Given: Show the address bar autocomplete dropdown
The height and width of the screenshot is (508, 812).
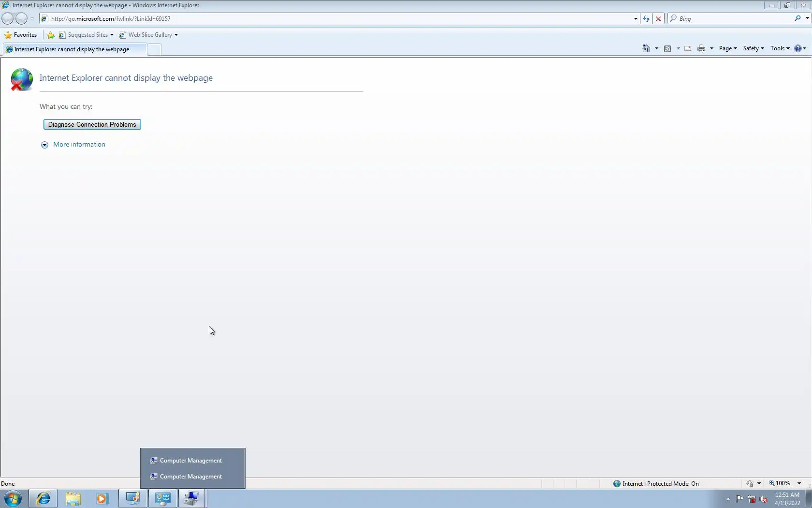Looking at the screenshot, I should 636,18.
